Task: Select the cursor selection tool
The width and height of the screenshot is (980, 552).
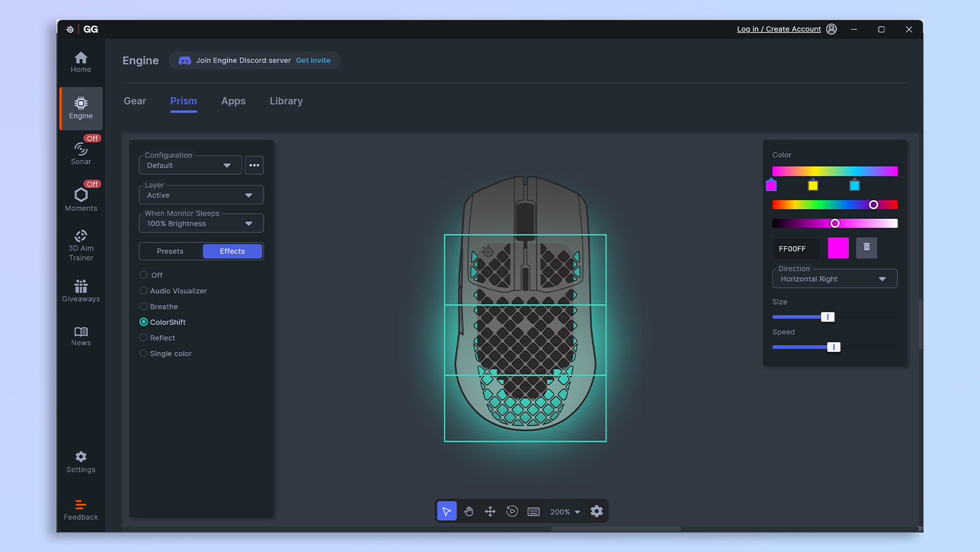Action: 447,512
